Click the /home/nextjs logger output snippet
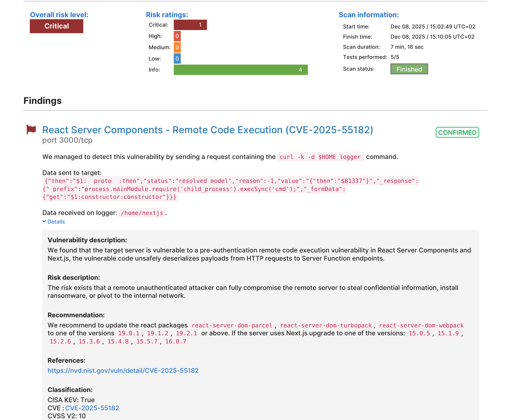The image size is (522, 420). [142, 213]
